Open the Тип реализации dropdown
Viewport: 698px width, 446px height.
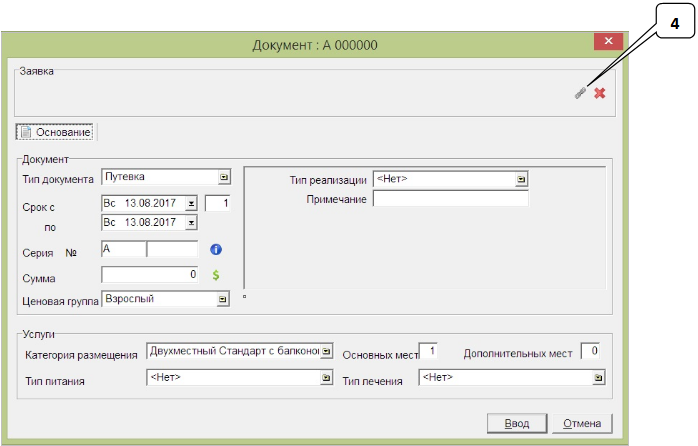tap(520, 179)
